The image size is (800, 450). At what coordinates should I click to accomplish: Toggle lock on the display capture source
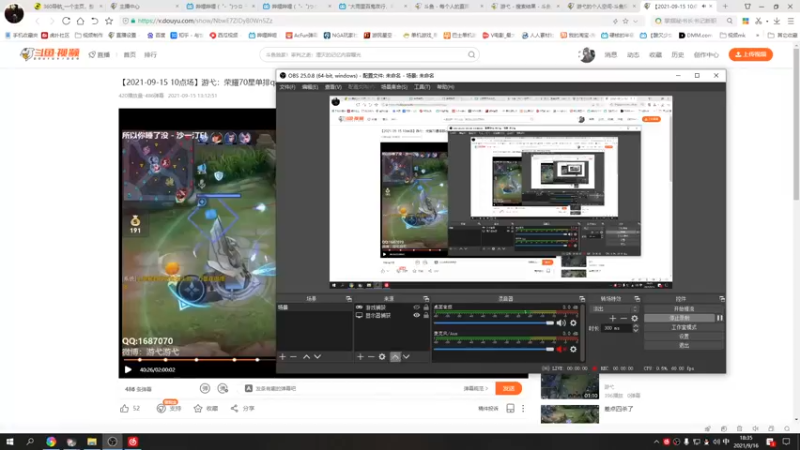coord(426,315)
